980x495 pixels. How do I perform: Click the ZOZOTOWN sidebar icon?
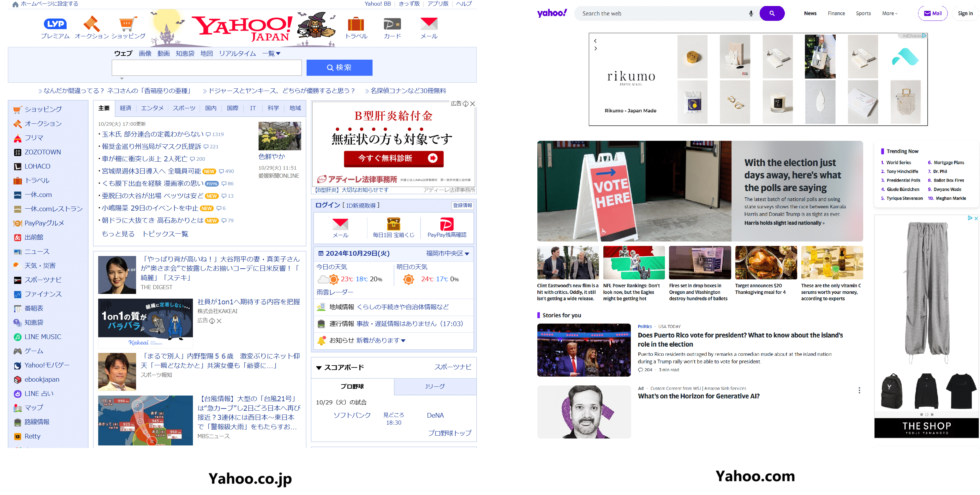[17, 152]
